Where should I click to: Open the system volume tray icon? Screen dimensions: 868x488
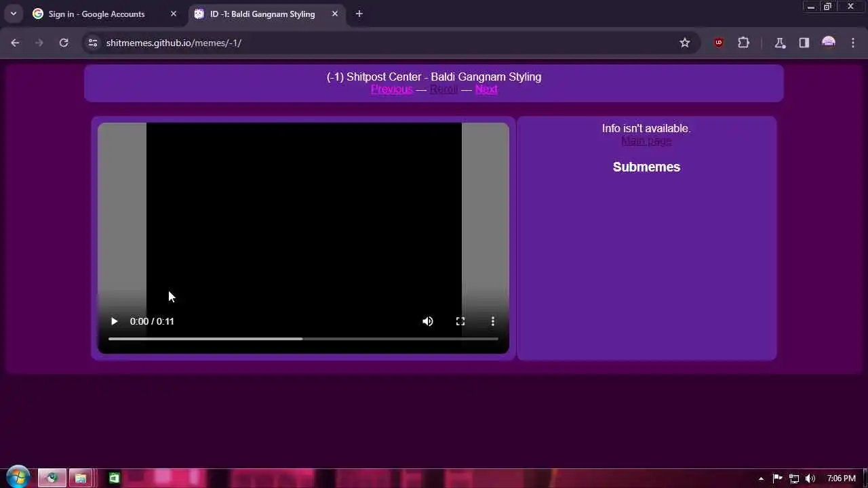coord(810,479)
